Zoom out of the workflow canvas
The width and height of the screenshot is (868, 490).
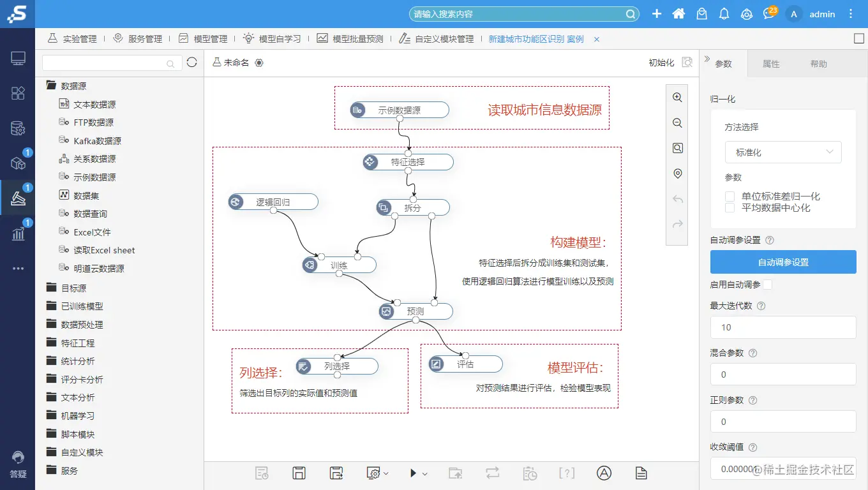677,122
